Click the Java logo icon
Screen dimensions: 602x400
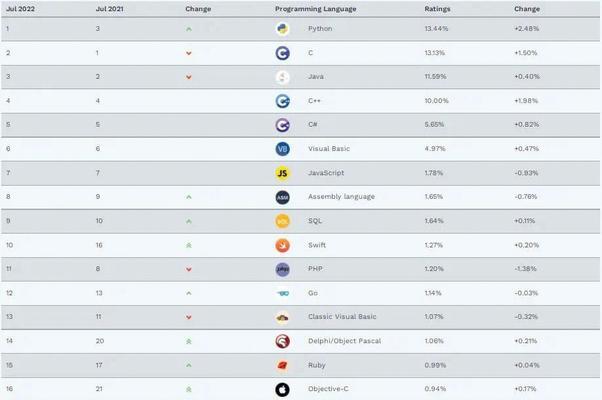pyautogui.click(x=282, y=76)
